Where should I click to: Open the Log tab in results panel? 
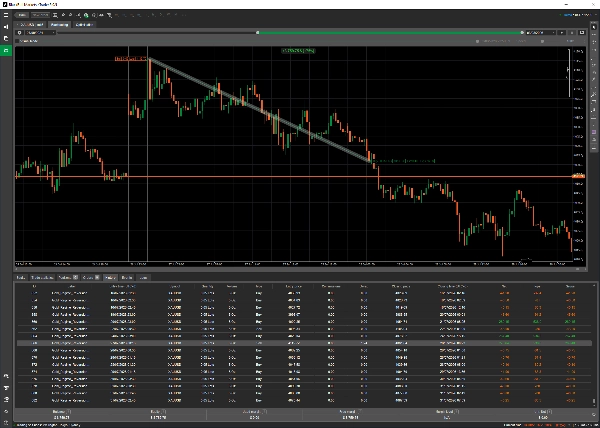click(143, 277)
